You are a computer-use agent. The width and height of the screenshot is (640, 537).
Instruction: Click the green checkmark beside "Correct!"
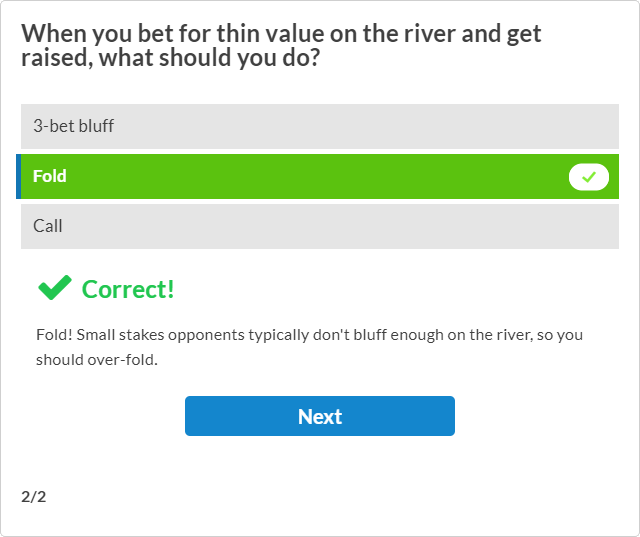tap(54, 289)
